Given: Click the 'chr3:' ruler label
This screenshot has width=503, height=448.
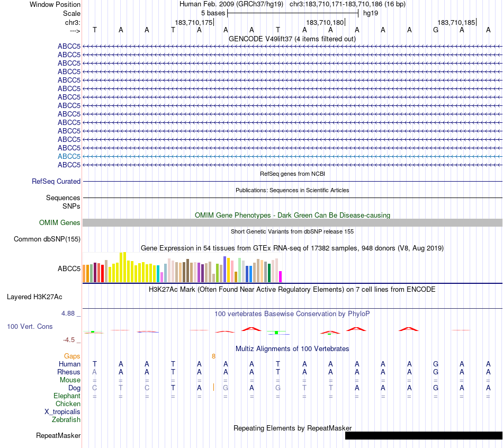Looking at the screenshot, I should pyautogui.click(x=73, y=22).
